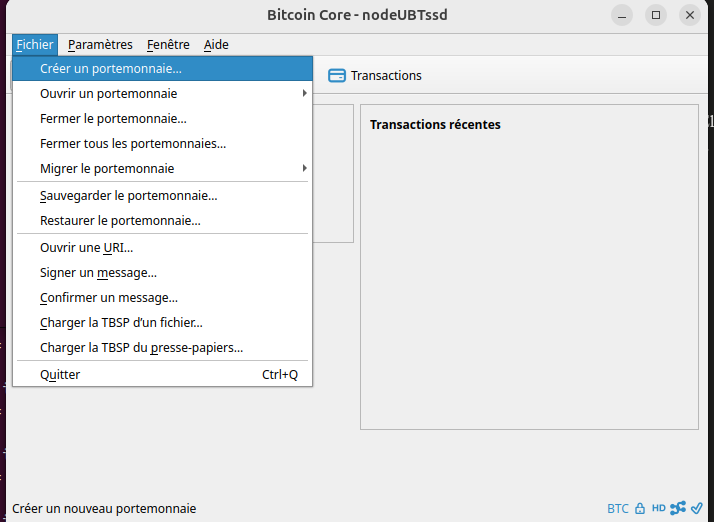Quit the app via Quitter
Viewport: 714px width, 522px height.
[x=60, y=375]
